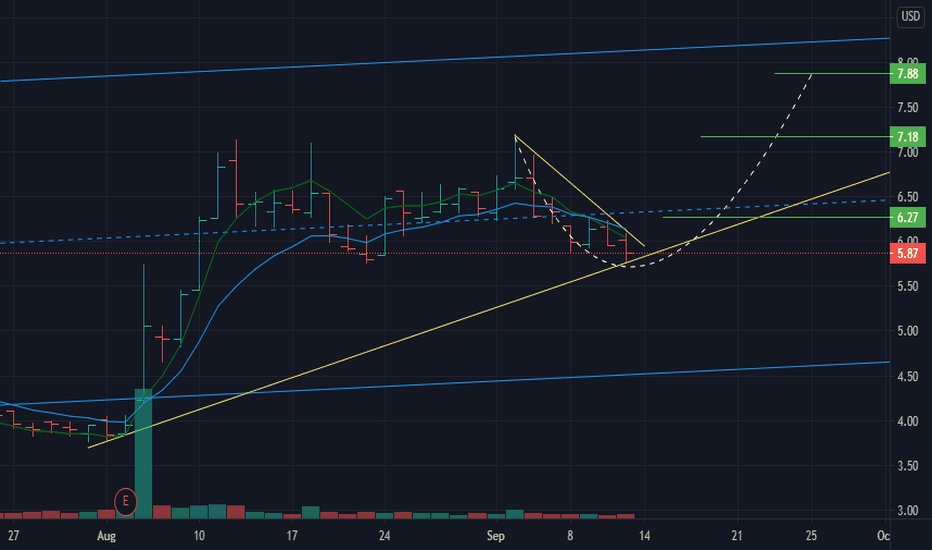Click the red 5.87 current price label
The width and height of the screenshot is (932, 550).
pyautogui.click(x=907, y=253)
